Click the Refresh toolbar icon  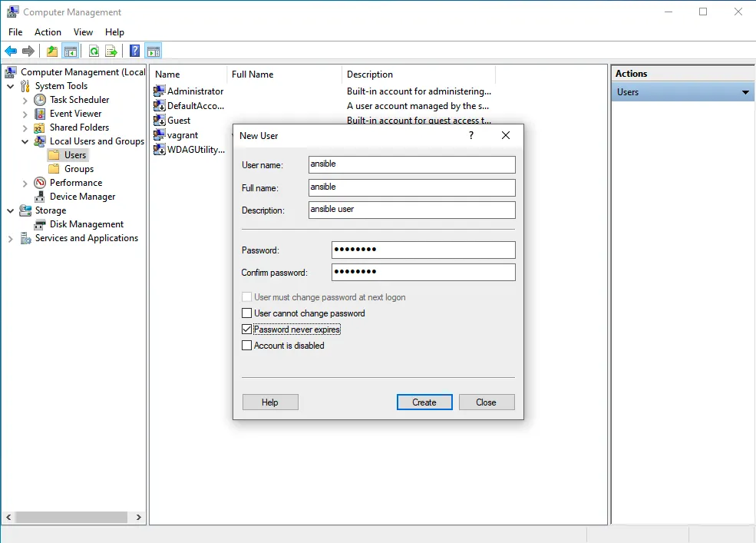[94, 51]
